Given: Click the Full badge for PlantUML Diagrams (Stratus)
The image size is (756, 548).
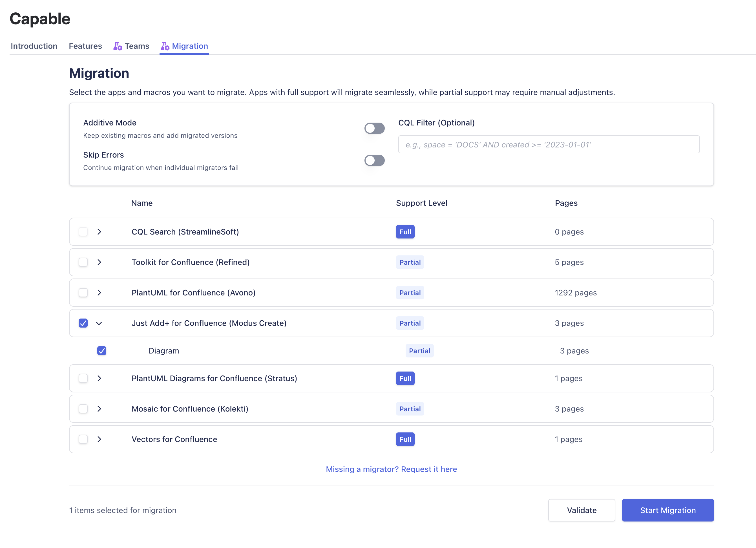Looking at the screenshot, I should 405,378.
